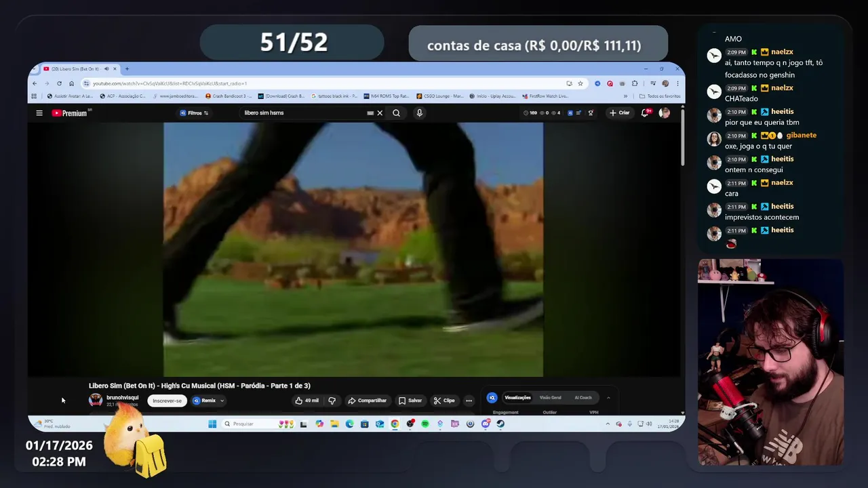Click the browser back arrow
The image size is (868, 488).
(x=35, y=83)
